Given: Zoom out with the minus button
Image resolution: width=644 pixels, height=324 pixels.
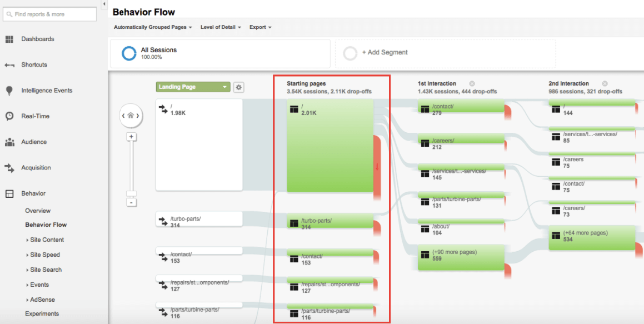Looking at the screenshot, I should (x=131, y=202).
